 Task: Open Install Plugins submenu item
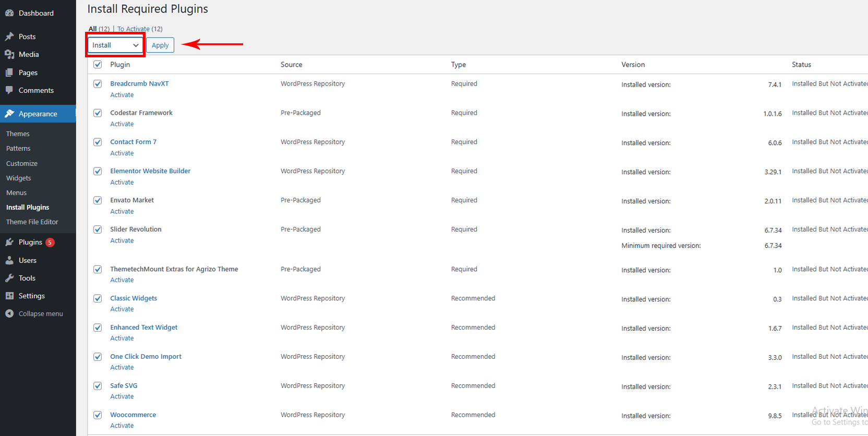pyautogui.click(x=28, y=207)
